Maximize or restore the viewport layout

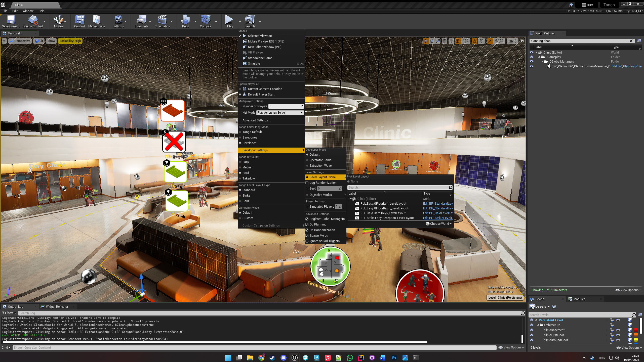(x=522, y=41)
